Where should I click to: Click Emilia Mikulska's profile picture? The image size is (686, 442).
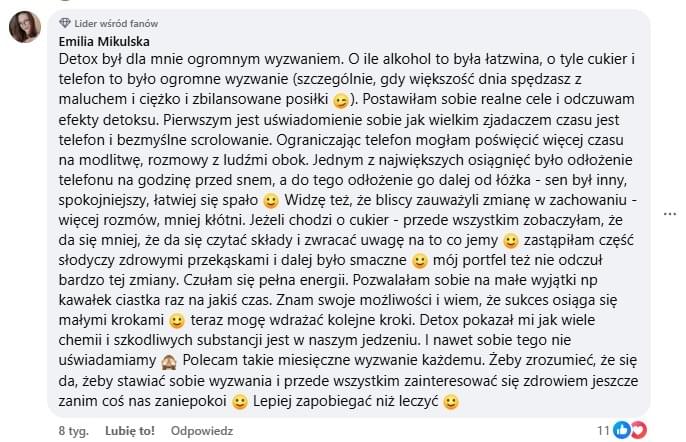click(x=25, y=27)
